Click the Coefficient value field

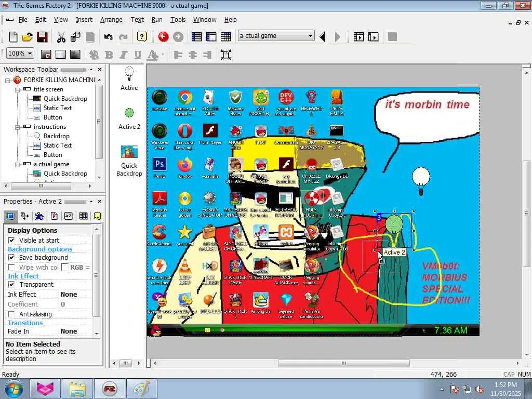(x=75, y=304)
